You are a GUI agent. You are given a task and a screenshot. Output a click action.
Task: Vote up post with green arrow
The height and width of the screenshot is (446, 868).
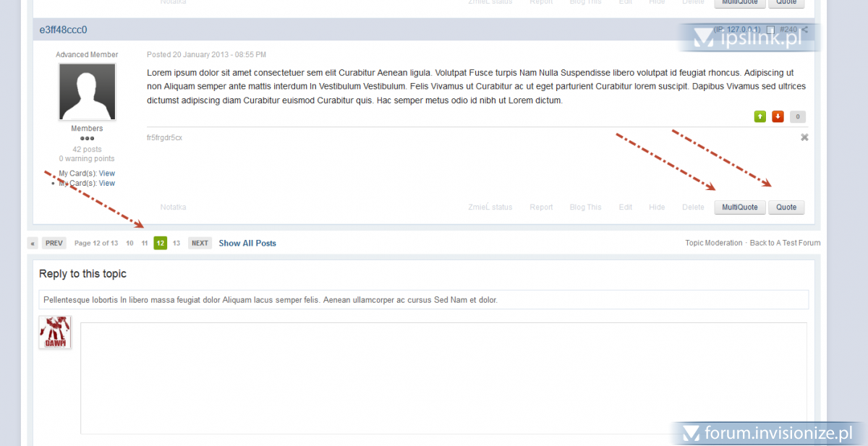pyautogui.click(x=760, y=116)
